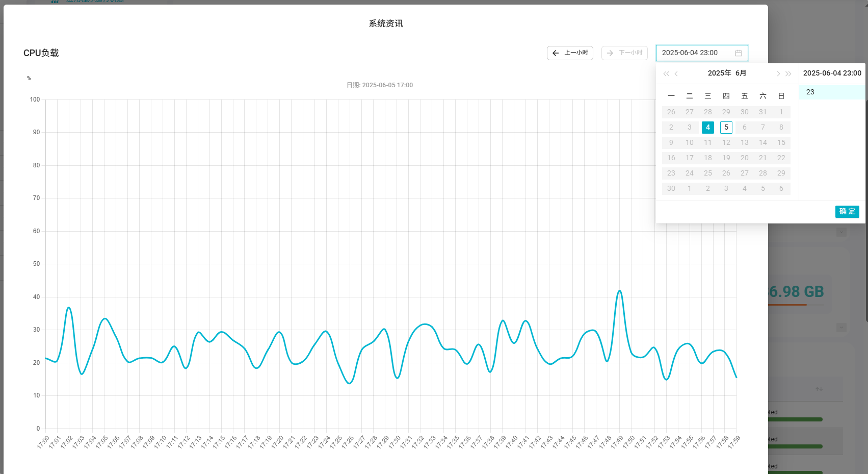The height and width of the screenshot is (474, 868).
Task: Click the time header above the hour list
Action: (832, 73)
